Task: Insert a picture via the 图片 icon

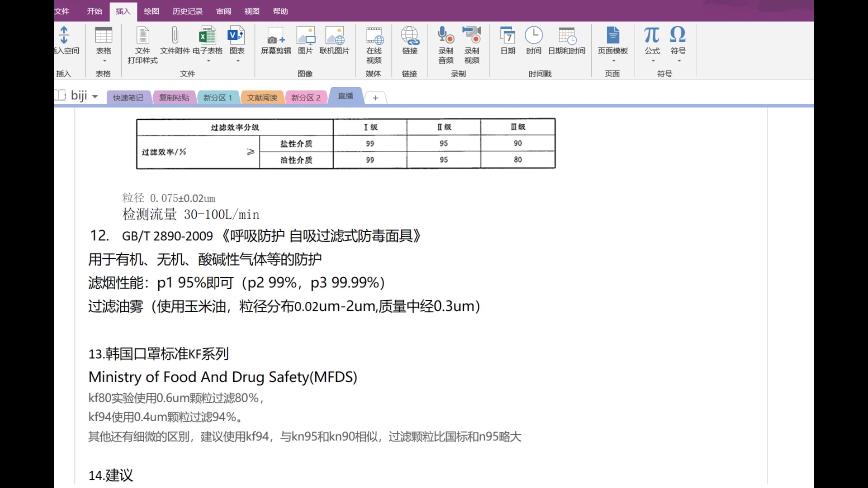Action: tap(306, 41)
